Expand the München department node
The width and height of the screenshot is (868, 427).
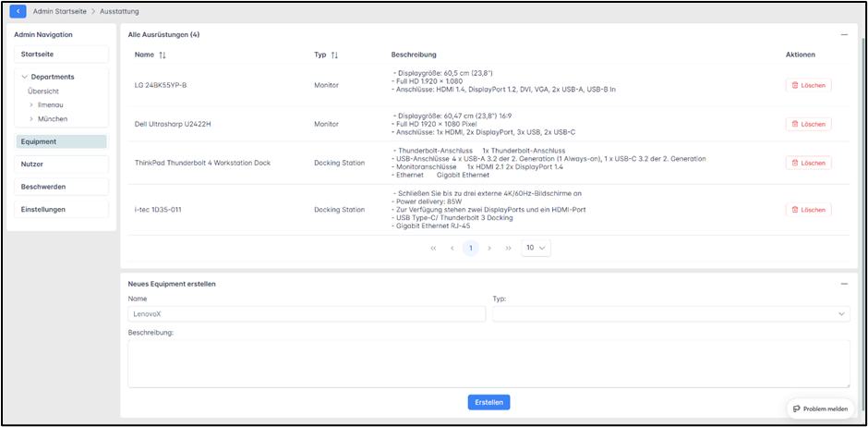click(x=31, y=119)
